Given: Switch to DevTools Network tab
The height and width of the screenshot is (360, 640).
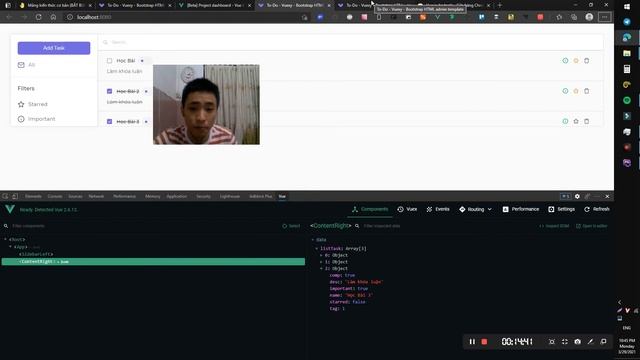Looking at the screenshot, I should (96, 196).
